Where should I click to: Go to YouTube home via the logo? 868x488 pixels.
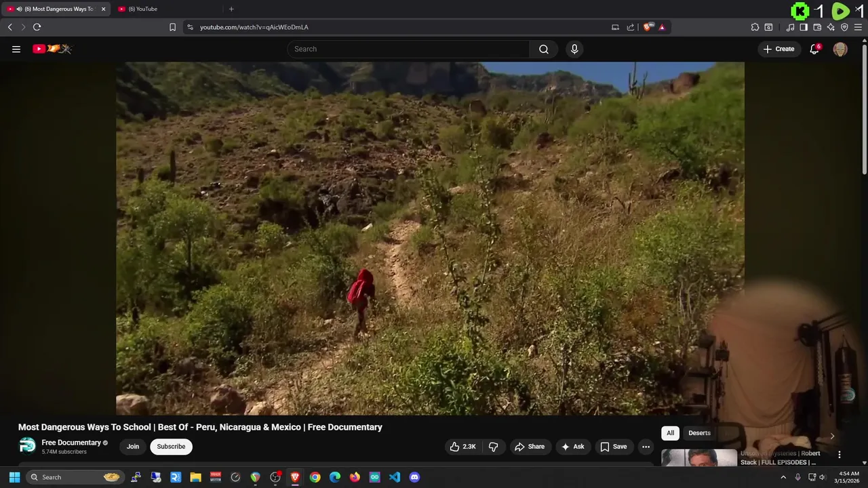(x=52, y=49)
